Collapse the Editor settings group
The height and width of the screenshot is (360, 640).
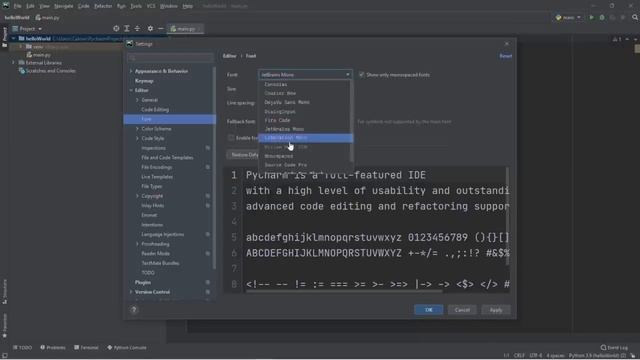pyautogui.click(x=131, y=90)
